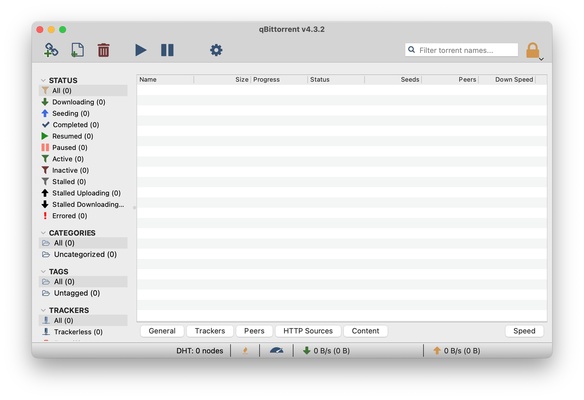Select the Seeding (0) filter
This screenshot has height=400, width=584.
pos(83,113)
